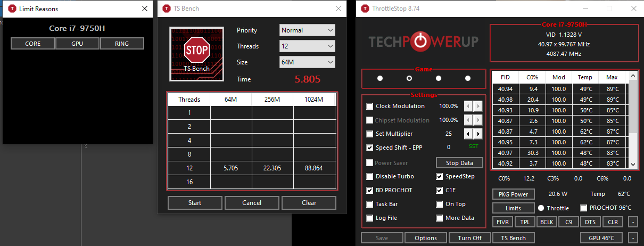Close the TS Bench window
Screen dimensions: 644x246
point(338,9)
